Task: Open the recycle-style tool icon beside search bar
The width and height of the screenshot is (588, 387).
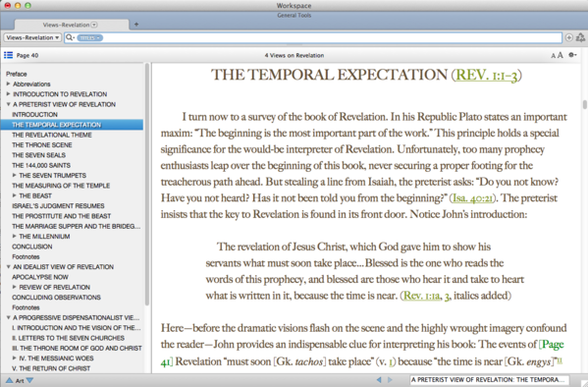Action: [x=580, y=37]
